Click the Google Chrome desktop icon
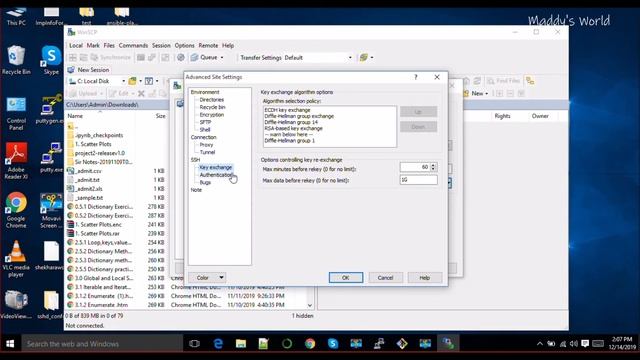Viewport: 640px width, 360px height. (x=16, y=210)
